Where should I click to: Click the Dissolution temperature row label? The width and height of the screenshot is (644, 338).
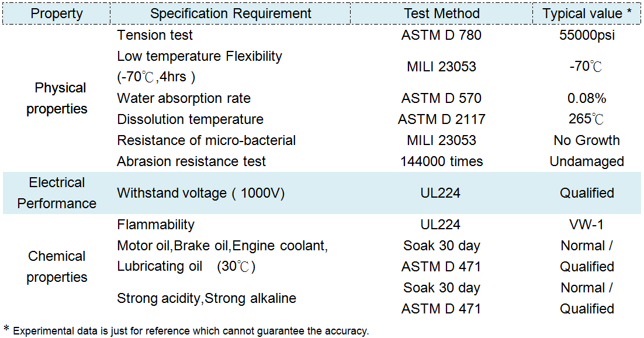click(x=190, y=119)
